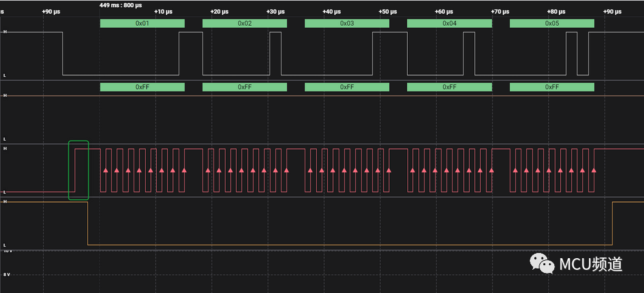Click the WeChat logo icon
The width and height of the screenshot is (644, 293).
coord(542,263)
